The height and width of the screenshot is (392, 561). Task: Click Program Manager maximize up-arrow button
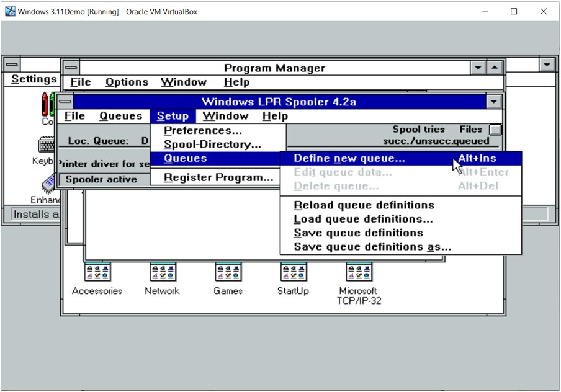(x=495, y=68)
